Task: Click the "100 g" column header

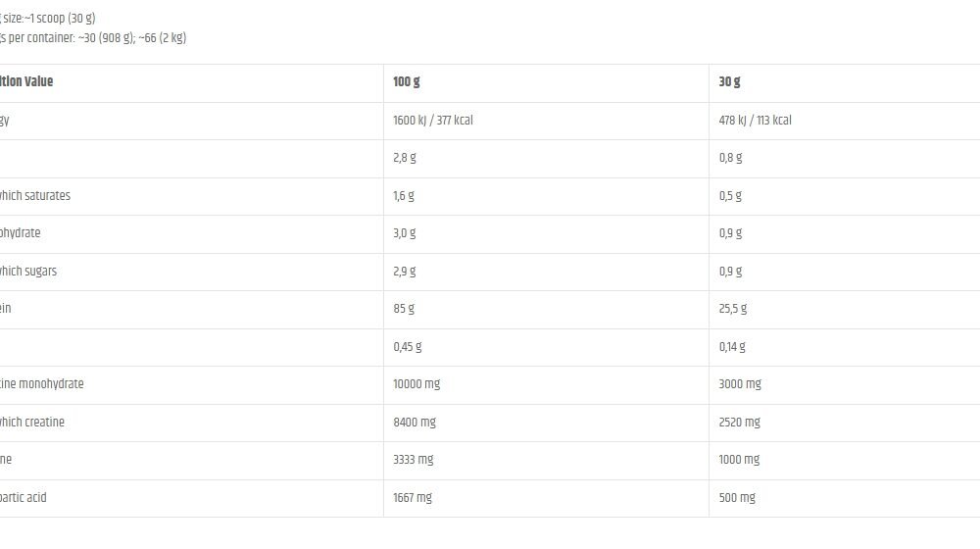Action: (407, 82)
